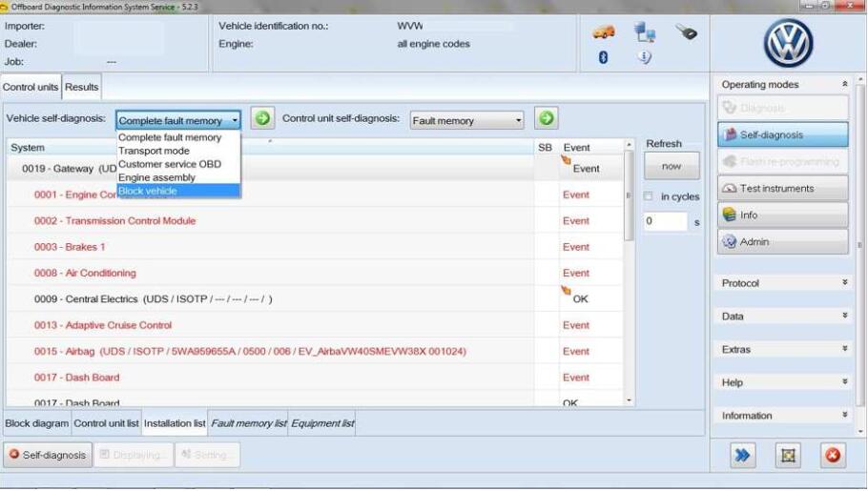
Task: Collapse the Operating modes section
Action: pyautogui.click(x=845, y=84)
